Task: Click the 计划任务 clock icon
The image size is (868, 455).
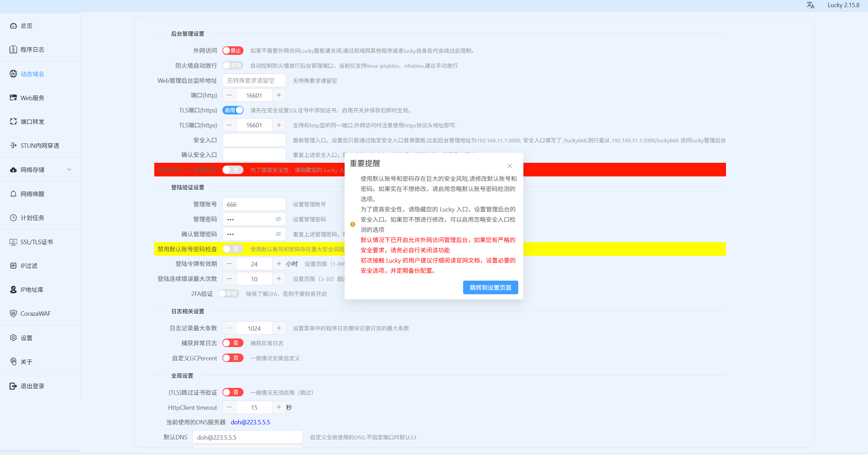Action: 13,218
